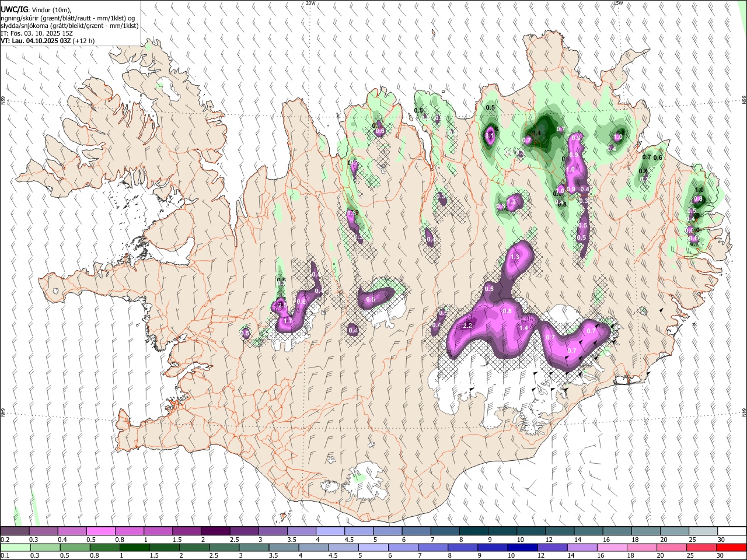
Task: Select the bright red swatch at 30, lower row
Action: pyautogui.click(x=731, y=547)
